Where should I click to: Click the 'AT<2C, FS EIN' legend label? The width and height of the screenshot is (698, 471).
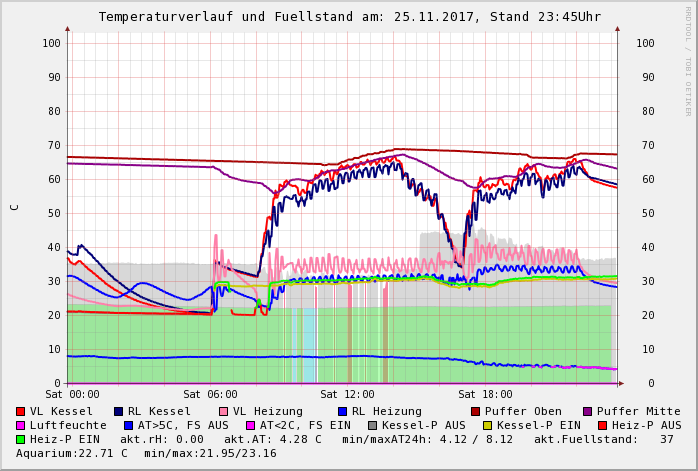pos(306,426)
